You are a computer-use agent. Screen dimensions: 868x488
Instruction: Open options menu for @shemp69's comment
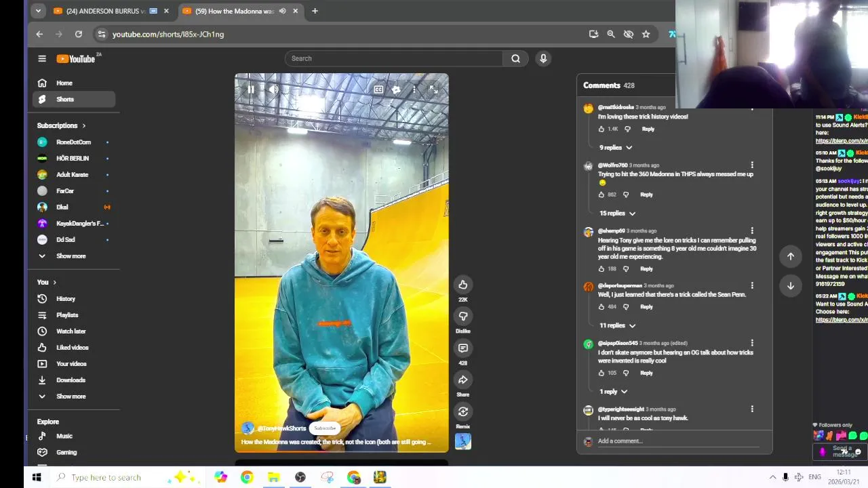click(752, 231)
